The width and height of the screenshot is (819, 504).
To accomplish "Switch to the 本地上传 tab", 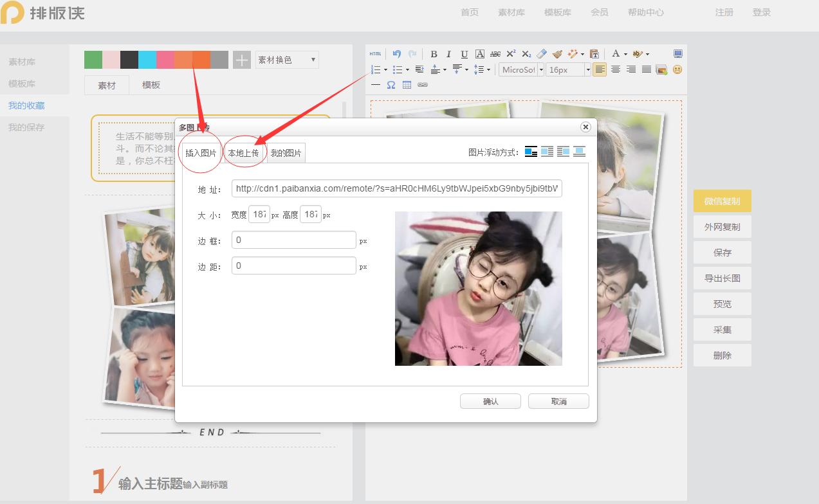I will [x=243, y=153].
